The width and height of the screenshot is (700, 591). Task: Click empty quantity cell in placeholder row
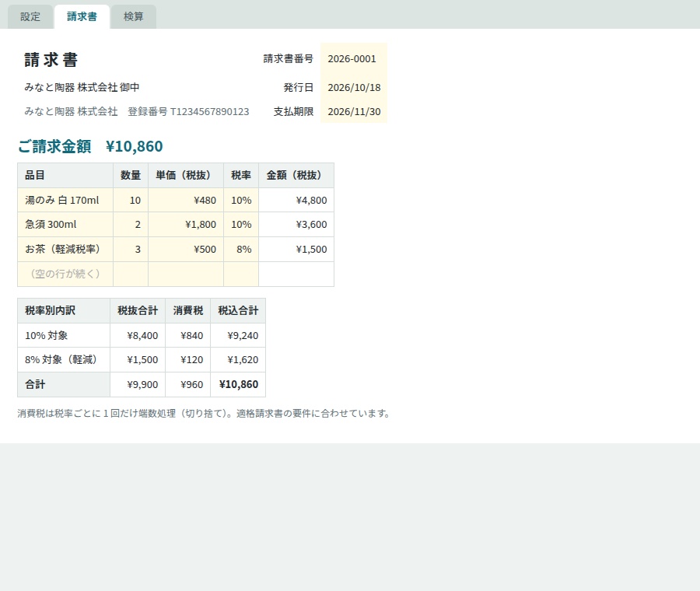pyautogui.click(x=131, y=274)
